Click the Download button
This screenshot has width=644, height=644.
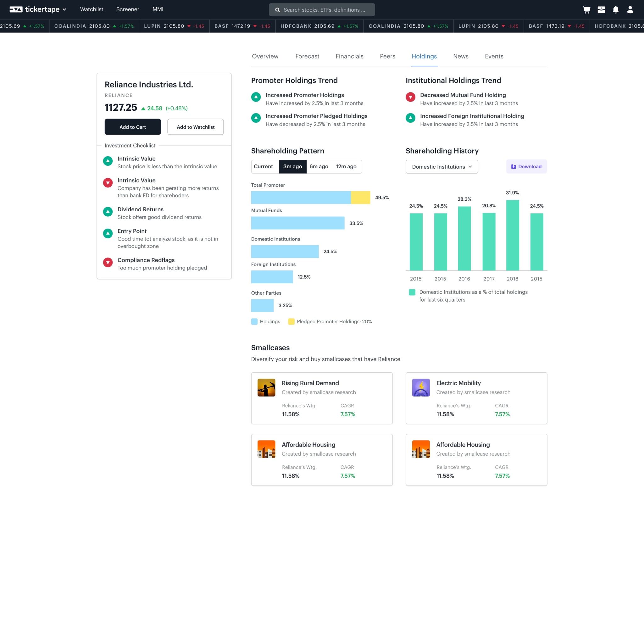tap(526, 167)
